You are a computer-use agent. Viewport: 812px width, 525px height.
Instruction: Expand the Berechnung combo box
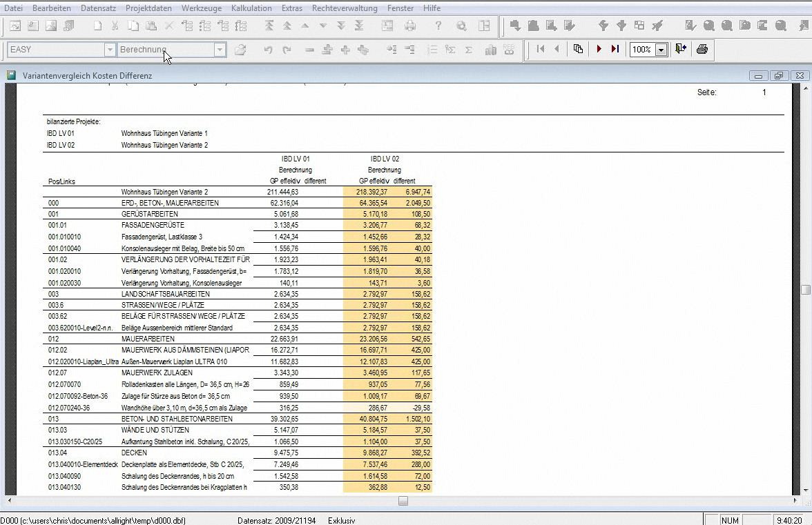(x=220, y=50)
